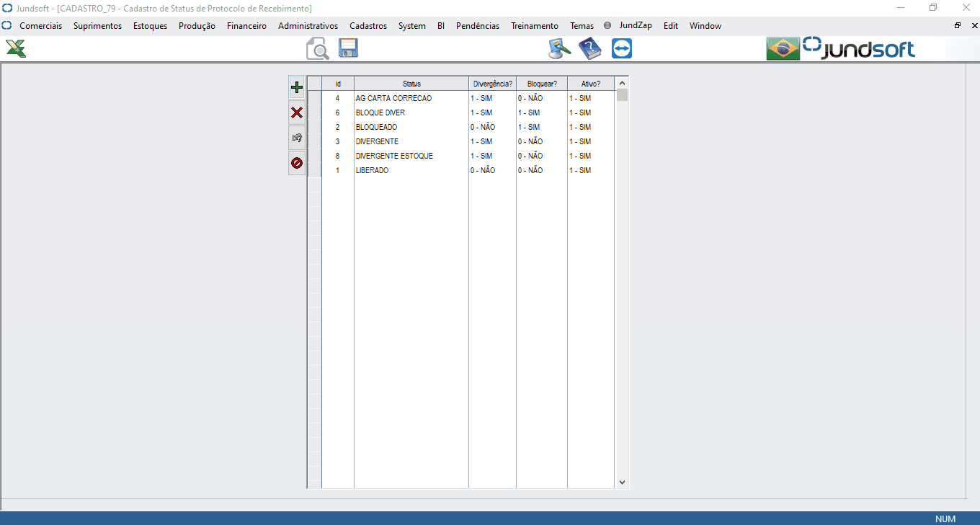Click the Divergência cell of BLOQUEADO row

(493, 127)
